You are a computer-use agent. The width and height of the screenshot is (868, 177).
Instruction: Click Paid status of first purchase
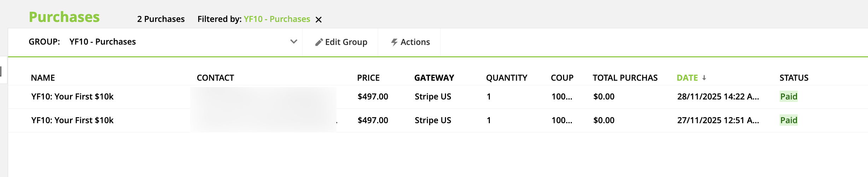pos(788,97)
